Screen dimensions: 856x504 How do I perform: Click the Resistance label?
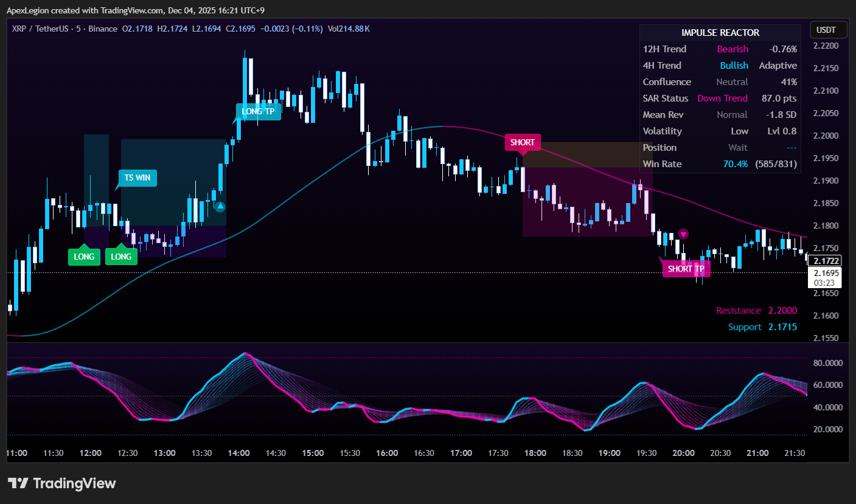click(738, 311)
